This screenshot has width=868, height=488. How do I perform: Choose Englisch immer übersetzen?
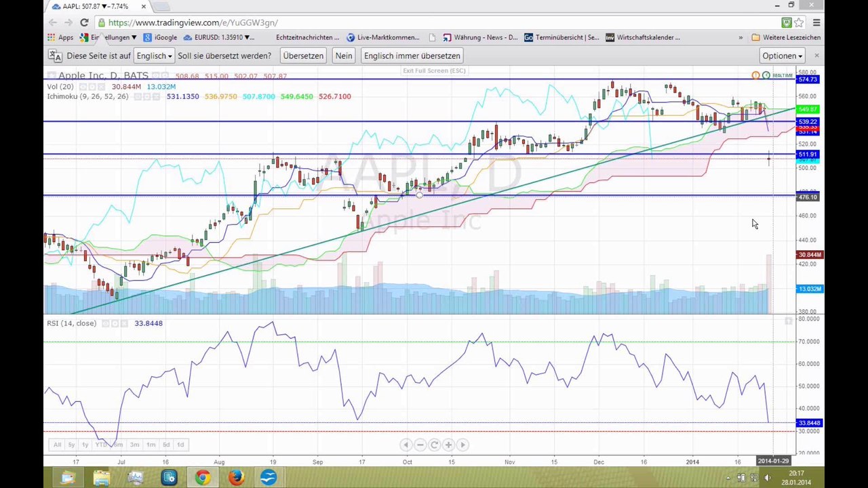click(x=412, y=56)
